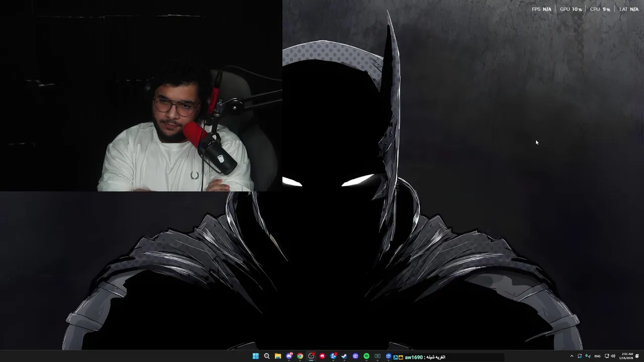The image size is (644, 362).
Task: Open the volume speaker tray icon
Action: [613, 356]
